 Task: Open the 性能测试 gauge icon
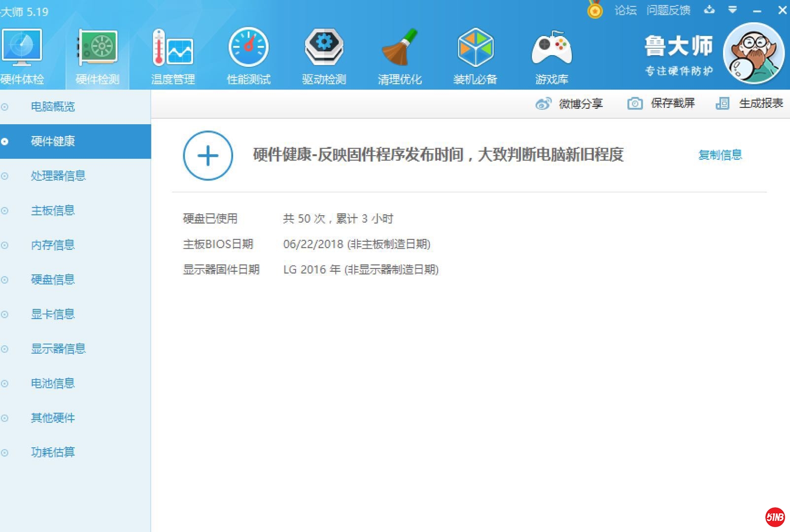coord(248,48)
